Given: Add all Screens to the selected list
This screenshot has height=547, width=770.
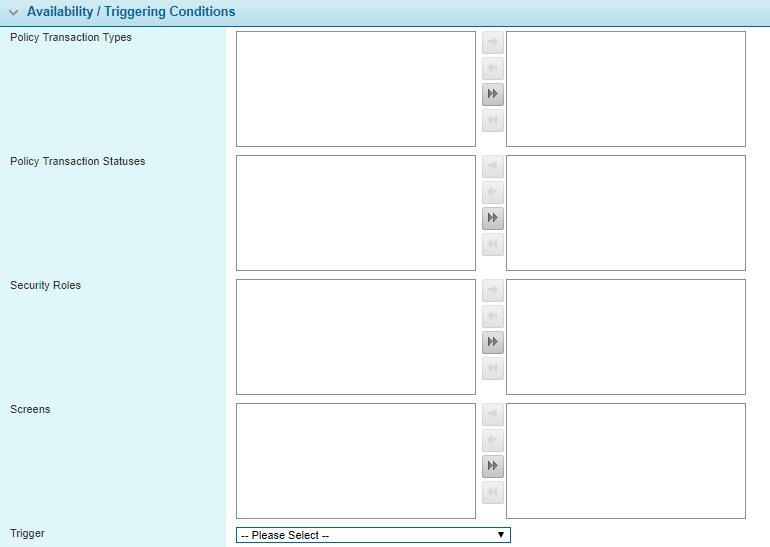Looking at the screenshot, I should click(492, 467).
